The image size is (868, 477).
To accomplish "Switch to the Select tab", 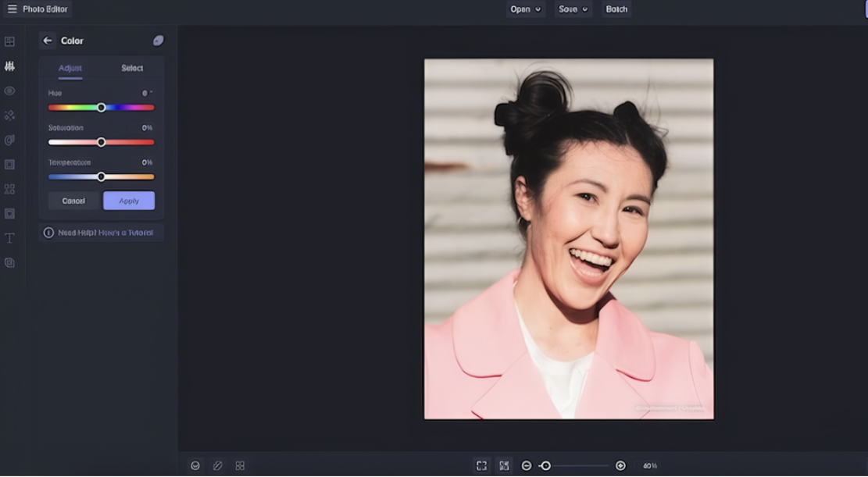I will click(132, 68).
